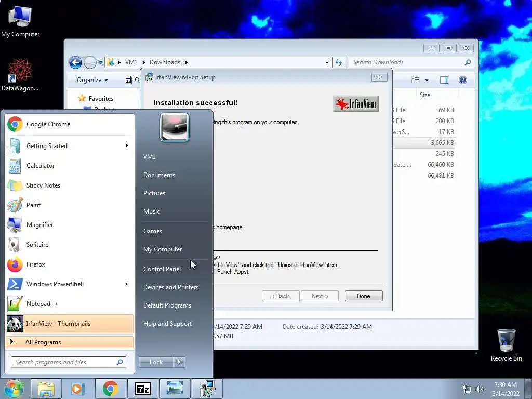Open Magnifier from Start menu
This screenshot has width=532, height=399.
pos(70,224)
